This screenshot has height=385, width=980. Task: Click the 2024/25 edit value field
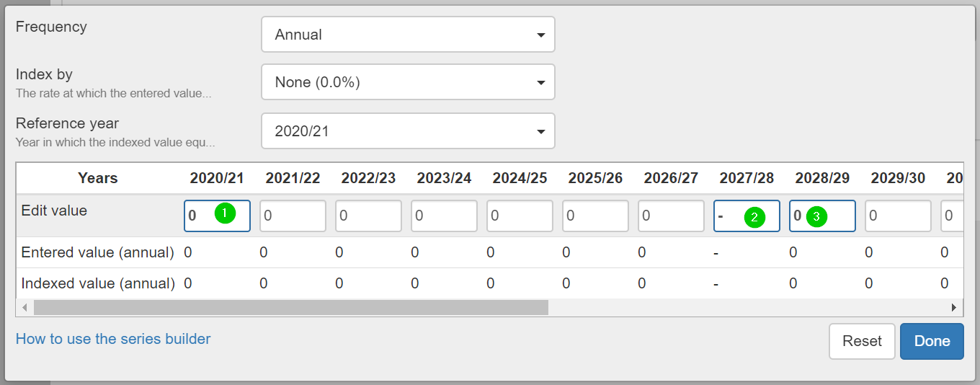520,216
